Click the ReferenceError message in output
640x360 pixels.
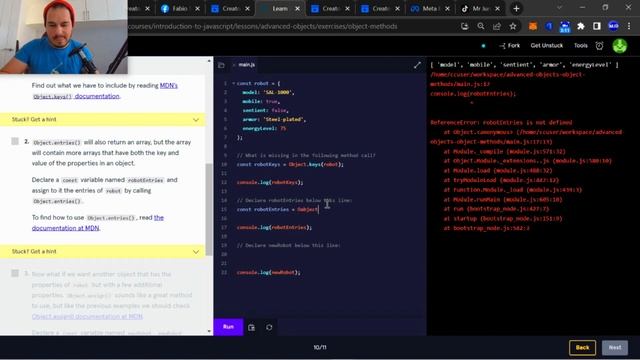click(x=501, y=122)
